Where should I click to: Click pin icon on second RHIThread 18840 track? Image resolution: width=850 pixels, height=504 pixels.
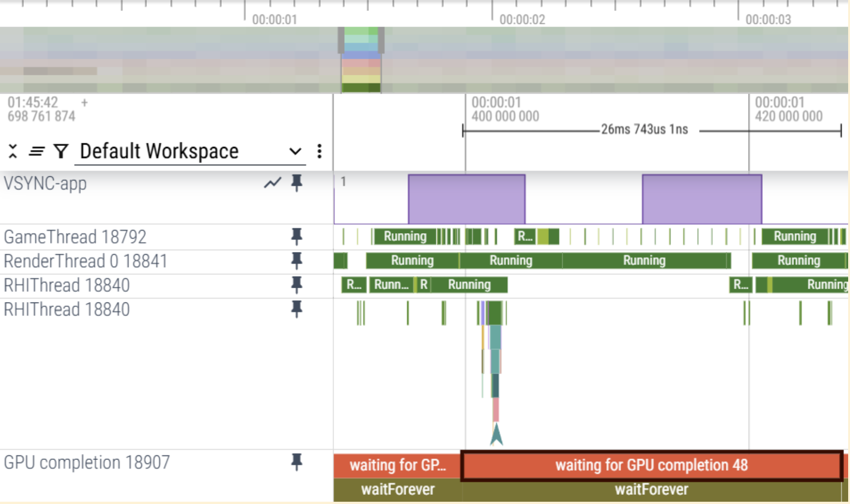pos(297,309)
